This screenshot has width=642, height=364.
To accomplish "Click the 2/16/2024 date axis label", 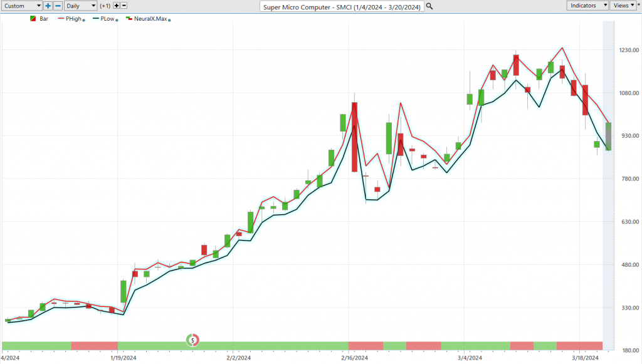I will [355, 358].
